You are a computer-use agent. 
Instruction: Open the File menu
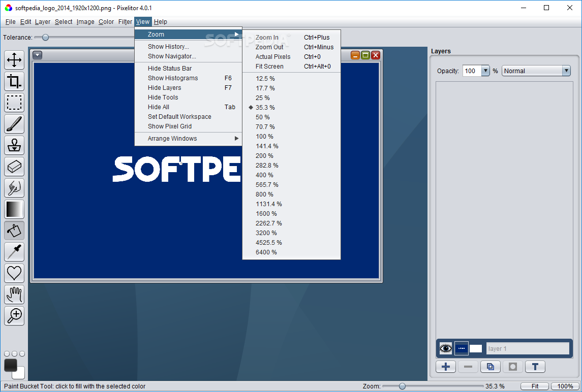click(10, 22)
